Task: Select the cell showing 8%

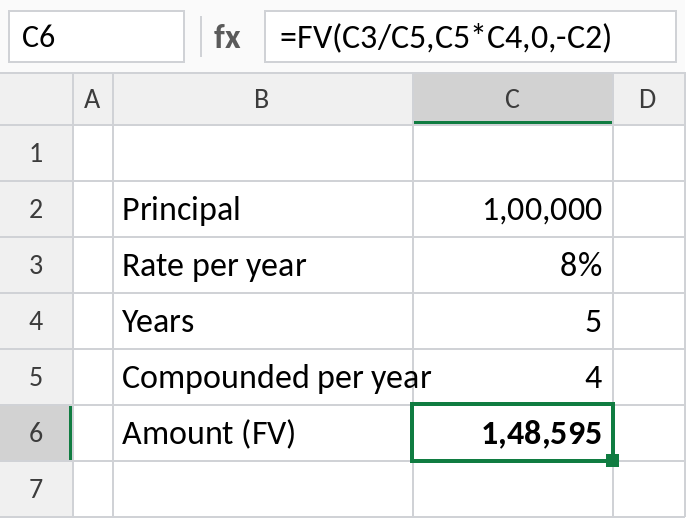Action: 513,265
